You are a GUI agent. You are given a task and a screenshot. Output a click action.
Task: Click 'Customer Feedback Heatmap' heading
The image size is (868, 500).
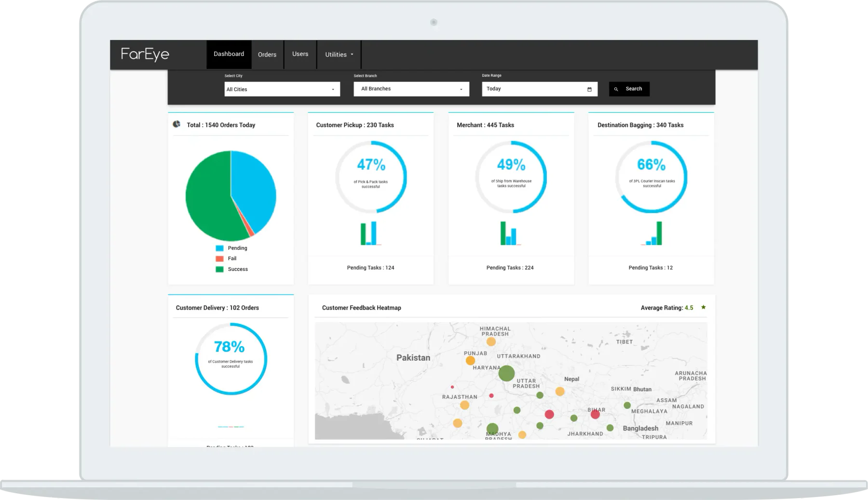click(361, 308)
